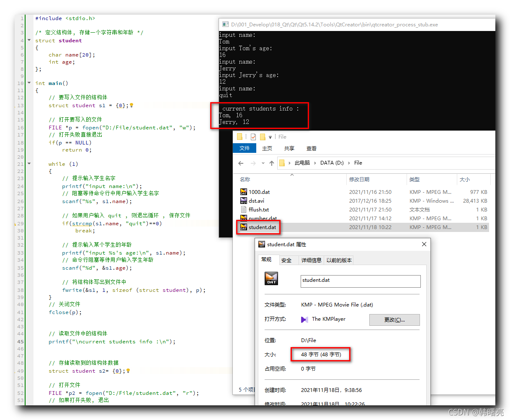Viewport: 510px width, 420px height.
Task: Click the 创建时间 value 2021年11月18日, 9:38:56
Action: click(332, 390)
